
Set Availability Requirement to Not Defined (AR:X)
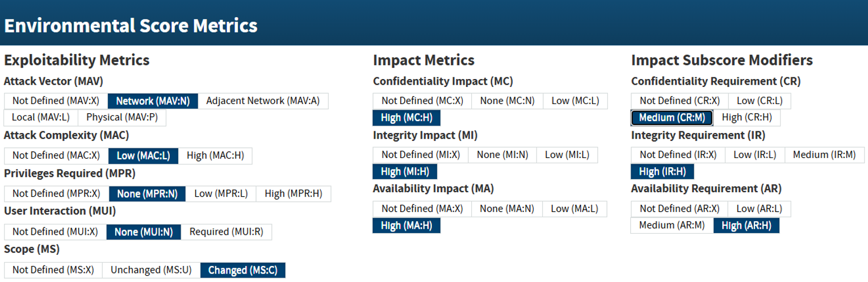[679, 209]
